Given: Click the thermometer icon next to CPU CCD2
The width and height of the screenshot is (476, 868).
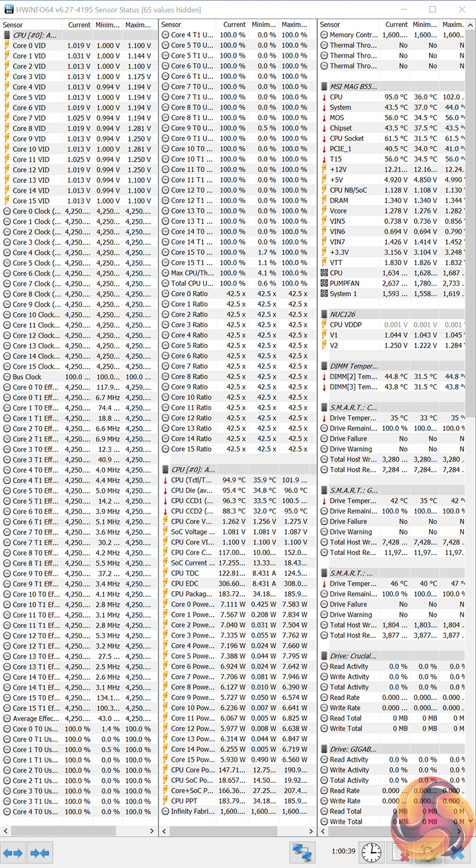Looking at the screenshot, I should click(165, 511).
